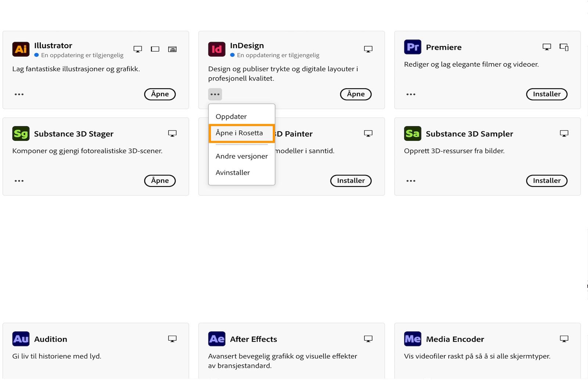Click "Lag fantastiske illustrasjoner og grafikk." description

(76, 69)
